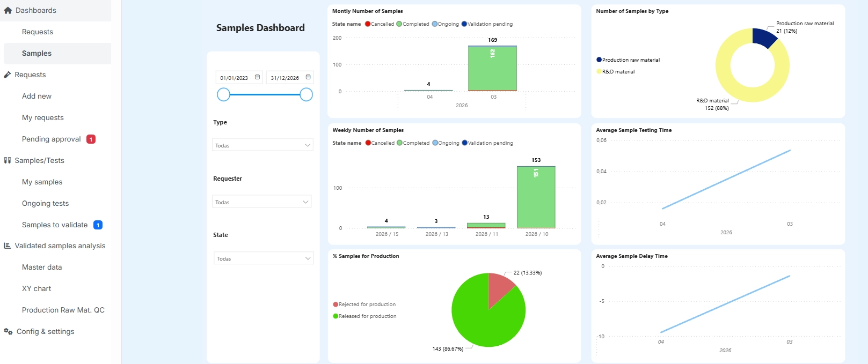The width and height of the screenshot is (868, 364).
Task: Toggle Validation pending legend in Weekly chart
Action: (487, 143)
